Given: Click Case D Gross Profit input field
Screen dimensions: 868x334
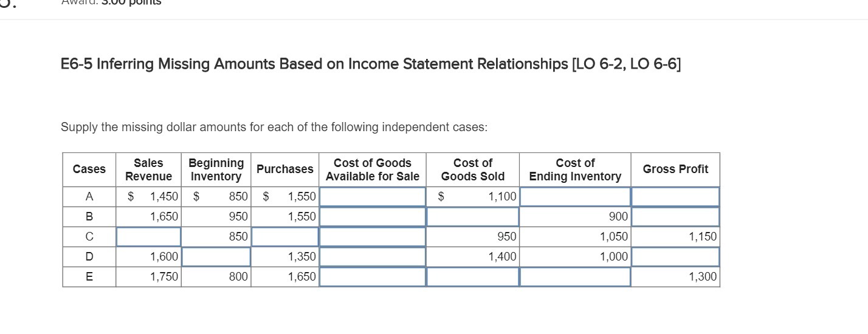Looking at the screenshot, I should pyautogui.click(x=675, y=257).
